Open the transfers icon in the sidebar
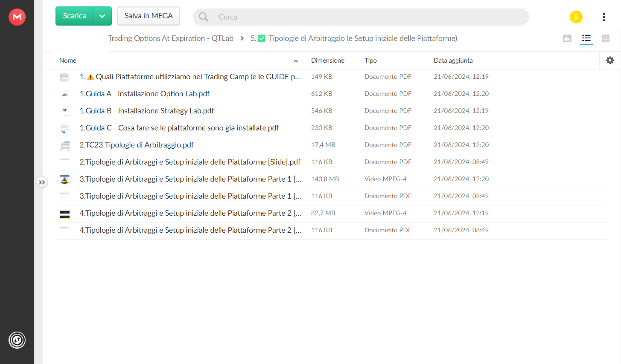The height and width of the screenshot is (364, 621). [x=17, y=340]
